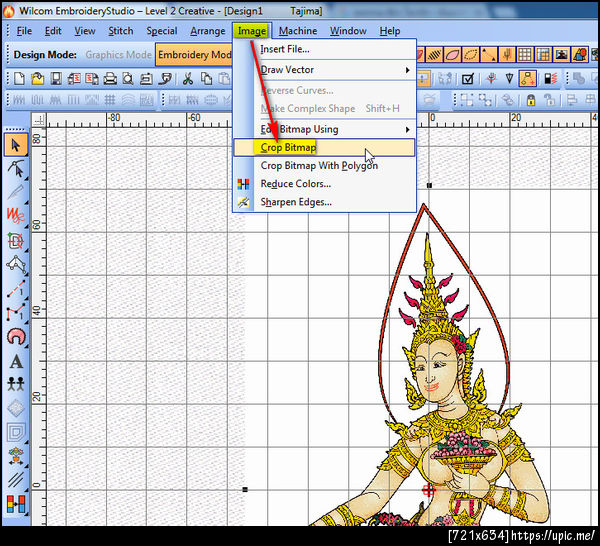Click the Export Machine File icon
This screenshot has width=600, height=546.
pyautogui.click(x=92, y=79)
